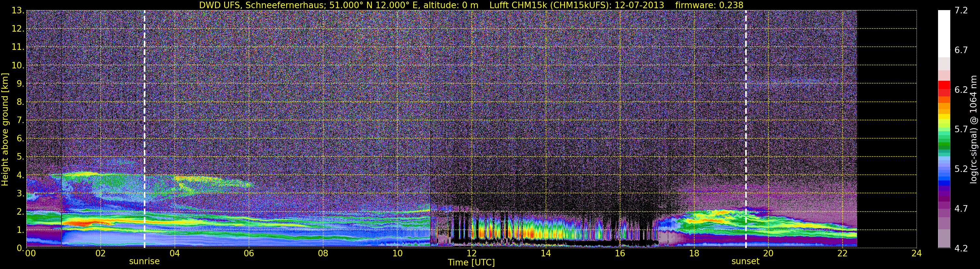Click the '4.2' colorbar scale value
The width and height of the screenshot is (980, 269).
coord(961,248)
